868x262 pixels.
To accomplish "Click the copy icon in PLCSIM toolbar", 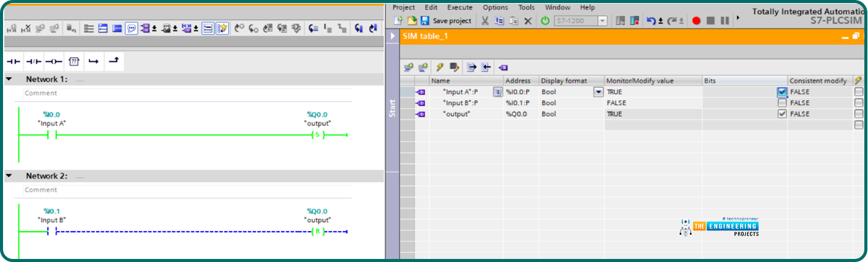I will pyautogui.click(x=499, y=21).
